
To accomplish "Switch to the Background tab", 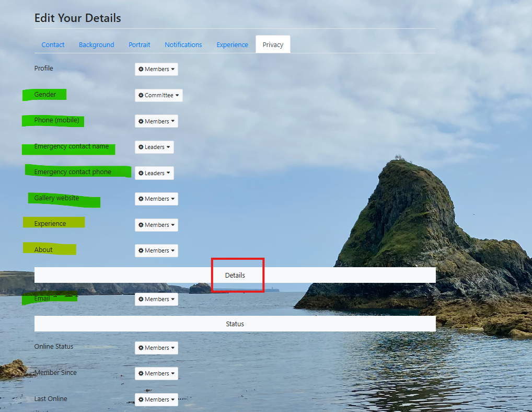I will 96,44.
